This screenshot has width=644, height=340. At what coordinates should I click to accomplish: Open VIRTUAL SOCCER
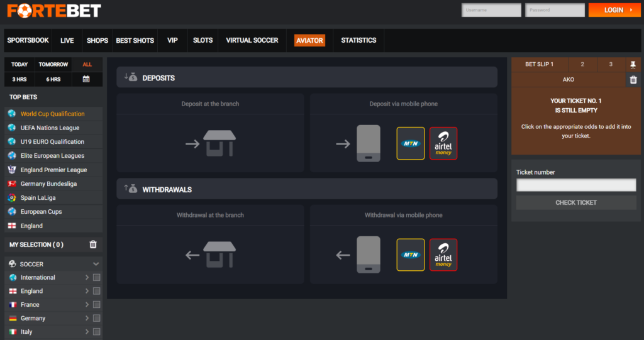pos(252,40)
